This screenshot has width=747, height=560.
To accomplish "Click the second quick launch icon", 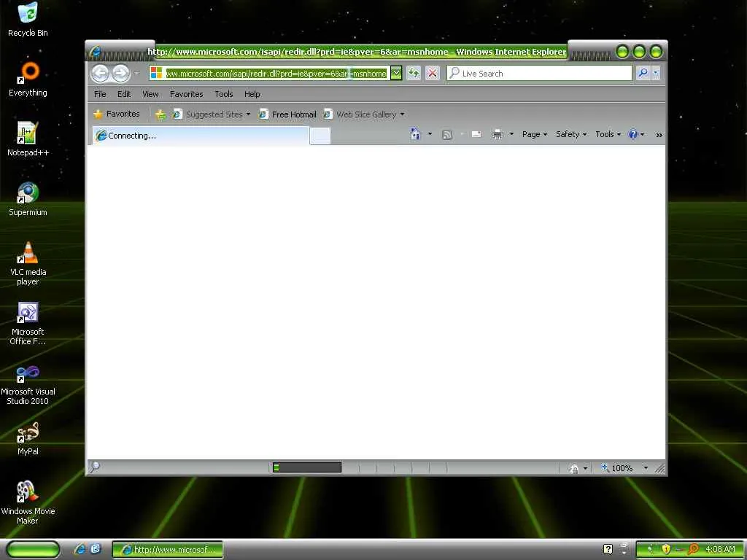I will click(x=96, y=549).
